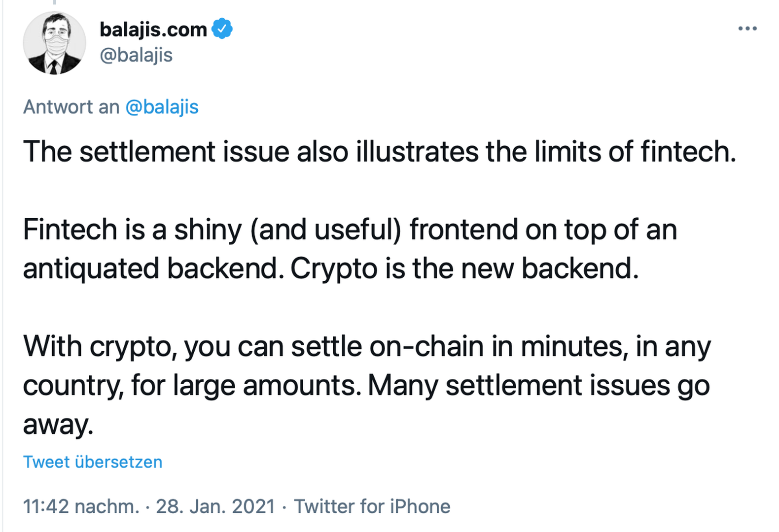Click the gray @balajis handle under the name
This screenshot has width=779, height=532.
(136, 55)
